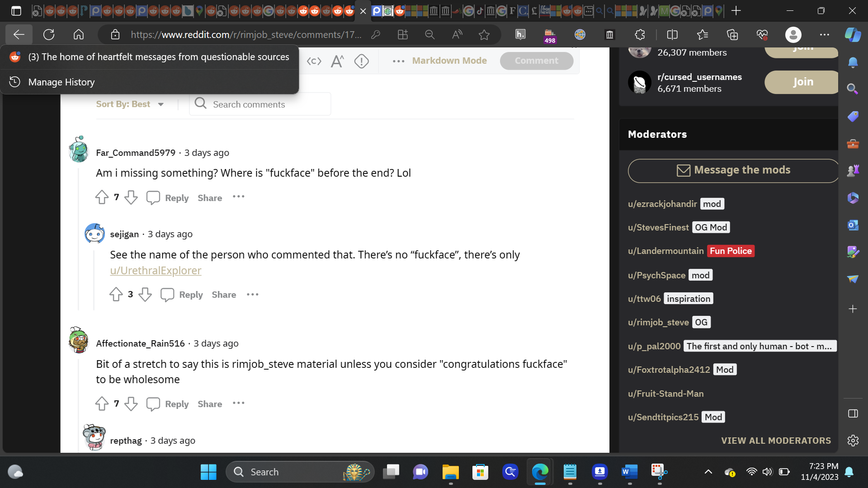Open the u/UrethralExplorer profile link
Screen dimensions: 868x488
tap(156, 270)
